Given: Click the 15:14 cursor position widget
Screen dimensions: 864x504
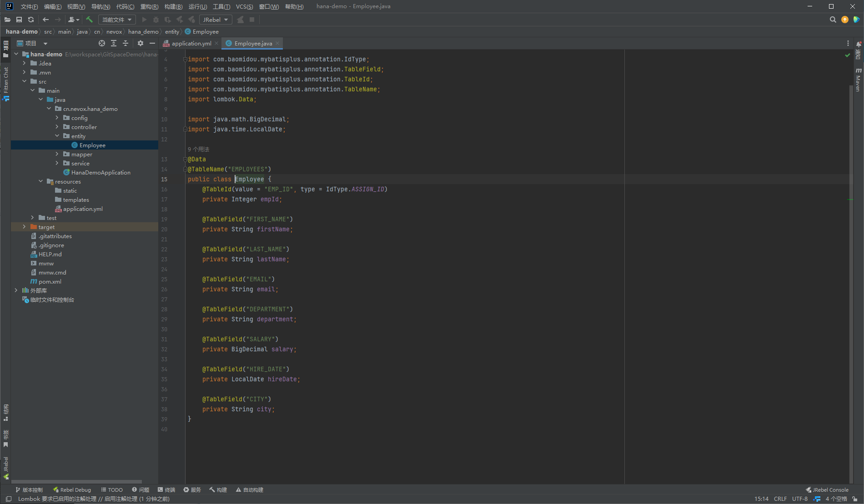Looking at the screenshot, I should click(x=761, y=499).
